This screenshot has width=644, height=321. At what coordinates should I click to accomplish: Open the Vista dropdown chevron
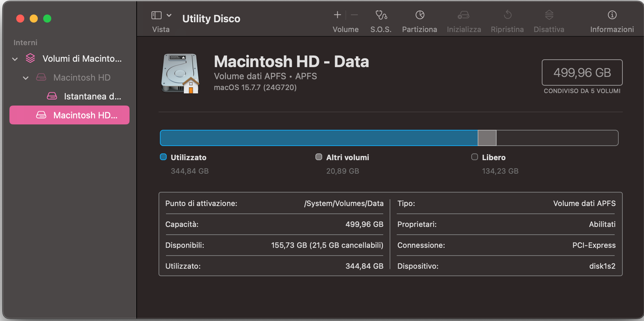(169, 15)
